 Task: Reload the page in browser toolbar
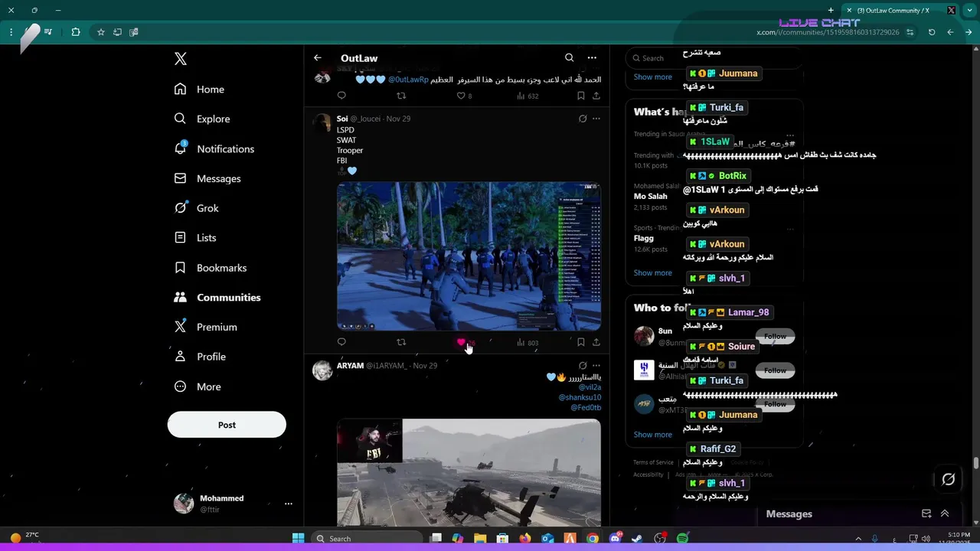[x=932, y=32]
